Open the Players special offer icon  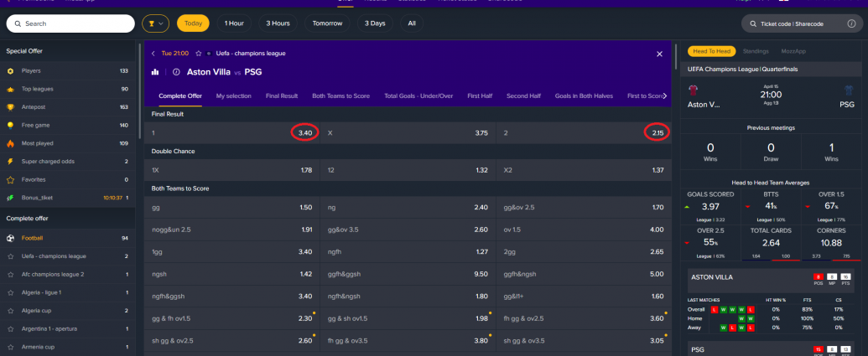click(x=10, y=70)
